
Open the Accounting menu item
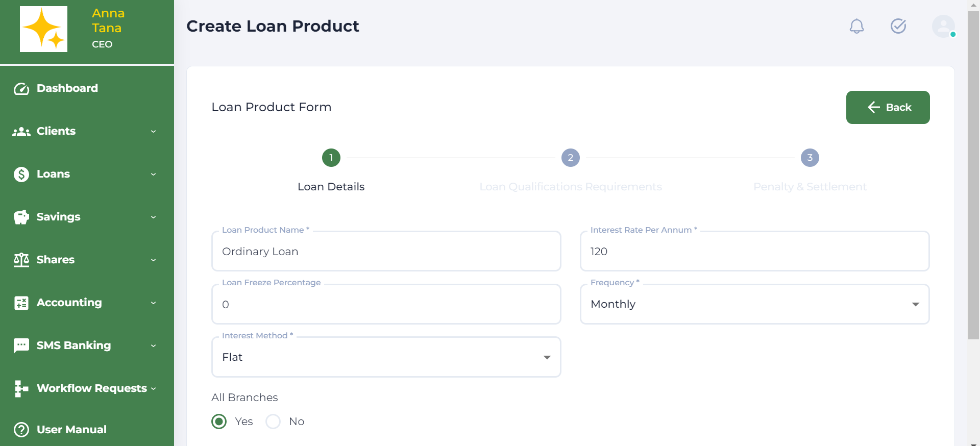pos(69,303)
